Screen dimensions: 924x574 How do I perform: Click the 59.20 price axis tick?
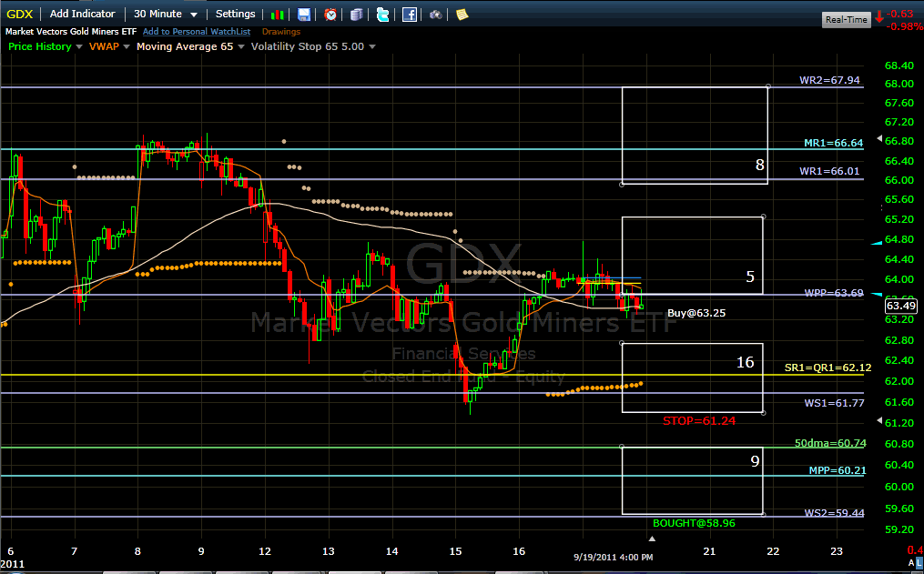[899, 529]
